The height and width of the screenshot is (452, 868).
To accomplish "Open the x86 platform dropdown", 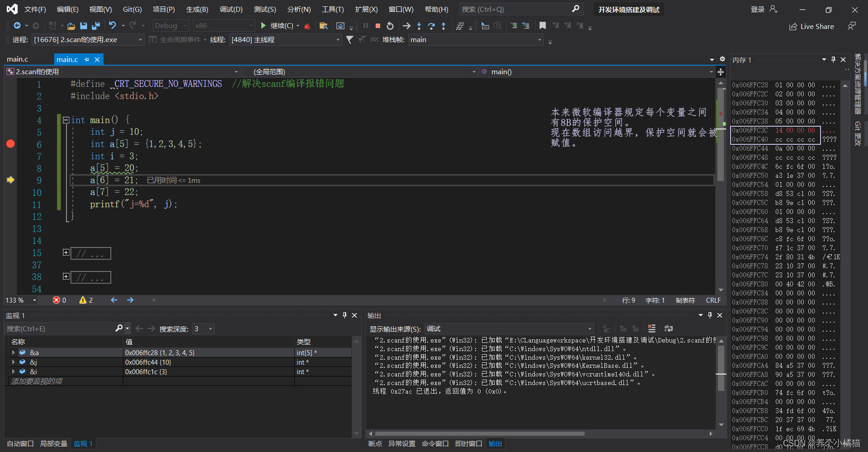I will [224, 26].
